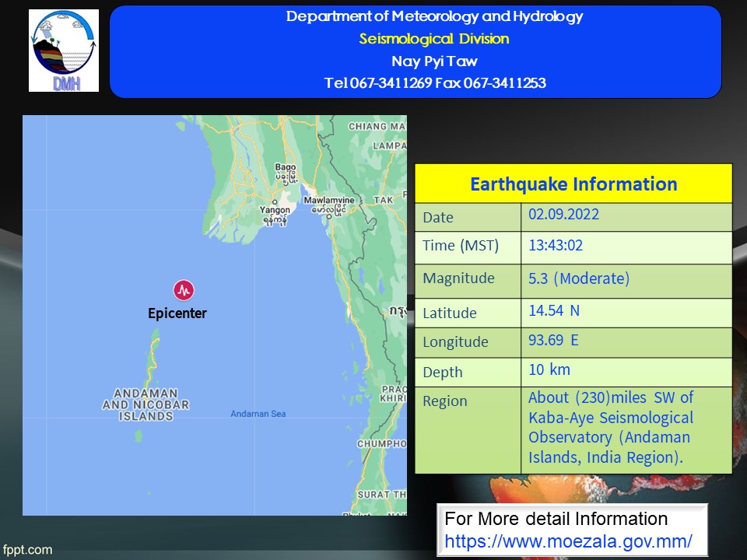Screen dimensions: 747x560
Task: Click the time value 13:43:02
Action: pyautogui.click(x=556, y=246)
